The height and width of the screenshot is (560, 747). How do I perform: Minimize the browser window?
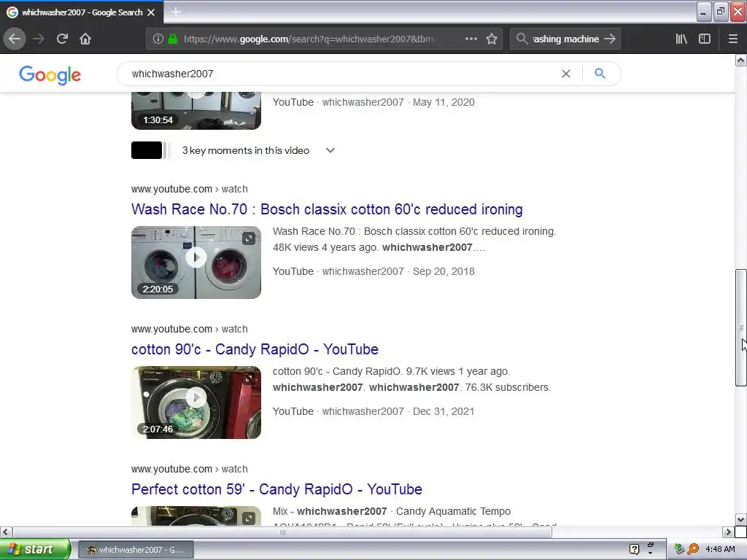(x=704, y=12)
